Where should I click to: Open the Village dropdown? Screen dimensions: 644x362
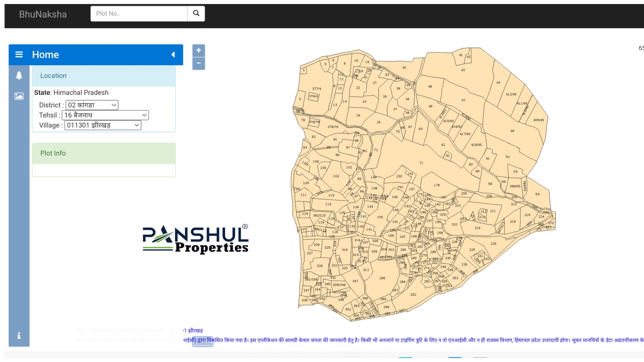pyautogui.click(x=103, y=125)
